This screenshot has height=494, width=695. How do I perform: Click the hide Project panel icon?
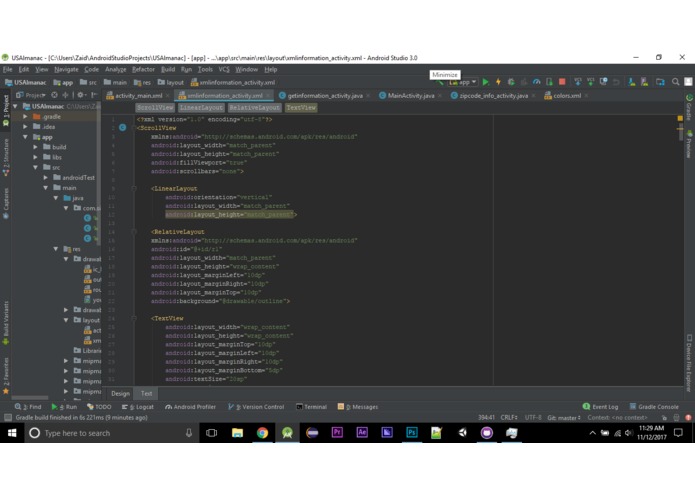(x=94, y=95)
